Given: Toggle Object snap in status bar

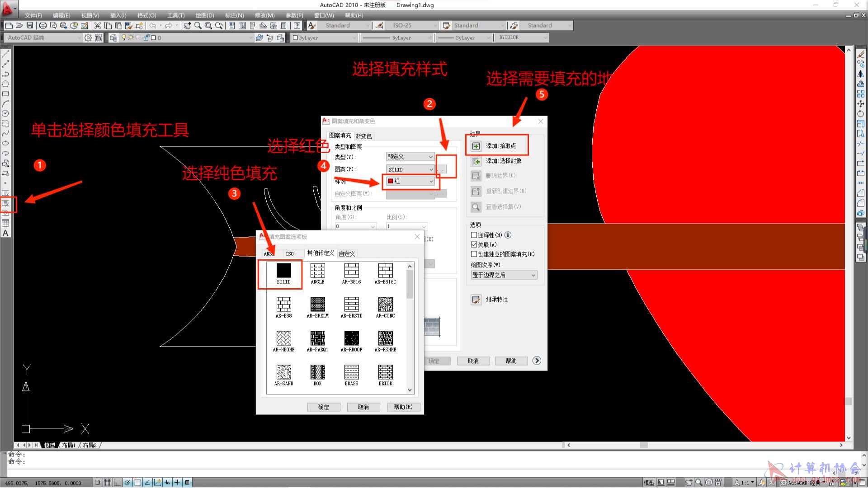Looking at the screenshot, I should pos(137,483).
